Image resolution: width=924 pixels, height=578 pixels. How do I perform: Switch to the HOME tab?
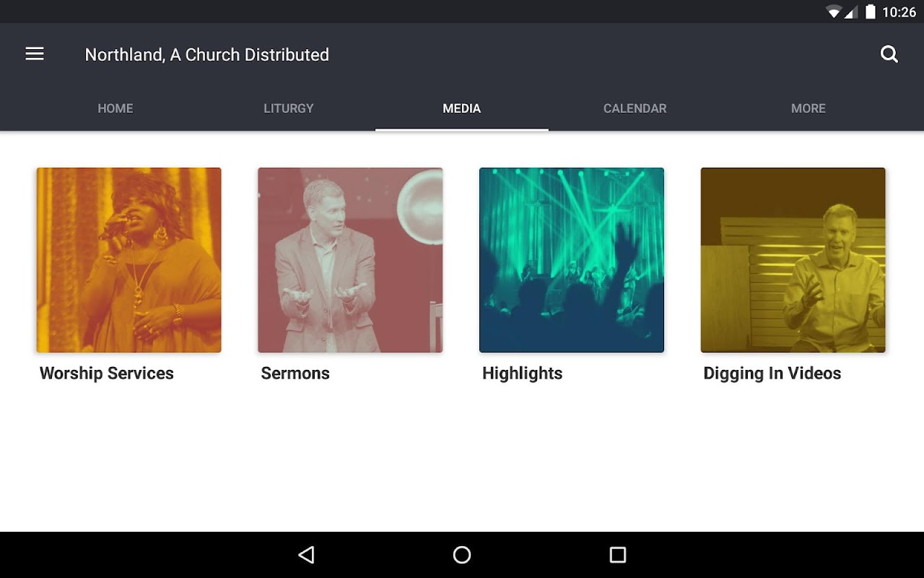click(115, 108)
